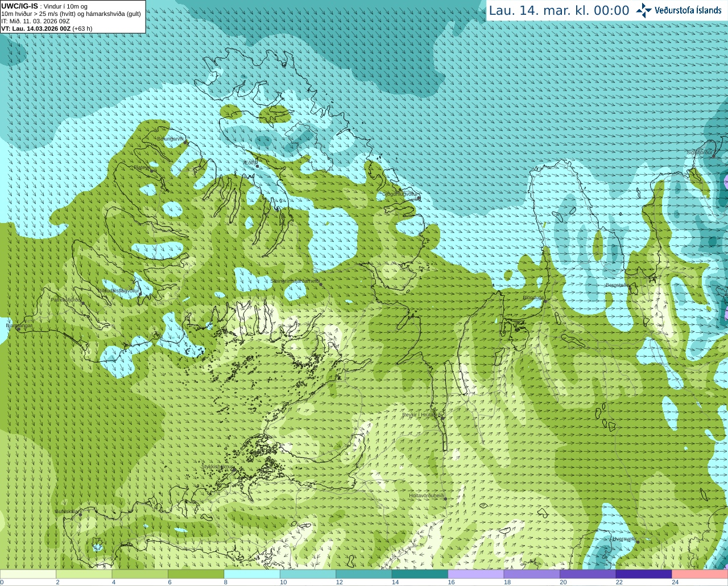Image resolution: width=728 pixels, height=586 pixels.
Task: Click the Gufuskálar station label
Action: click(67, 511)
